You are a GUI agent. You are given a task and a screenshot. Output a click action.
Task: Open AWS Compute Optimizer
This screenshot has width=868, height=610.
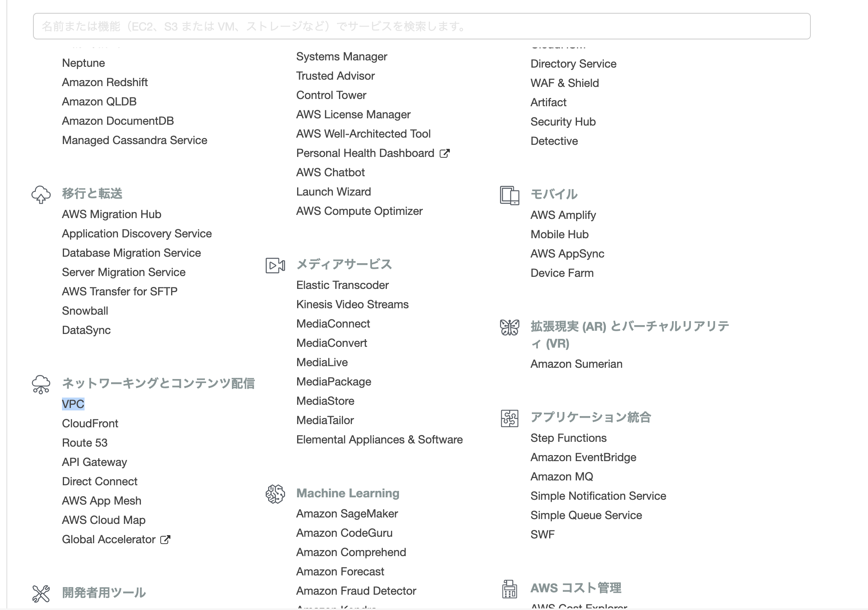click(360, 211)
